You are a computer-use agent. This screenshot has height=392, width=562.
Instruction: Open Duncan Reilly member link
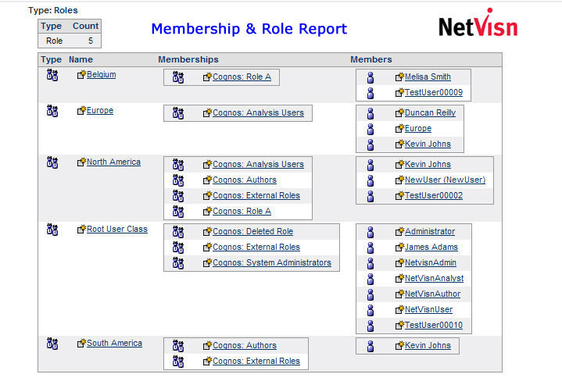[x=430, y=112]
